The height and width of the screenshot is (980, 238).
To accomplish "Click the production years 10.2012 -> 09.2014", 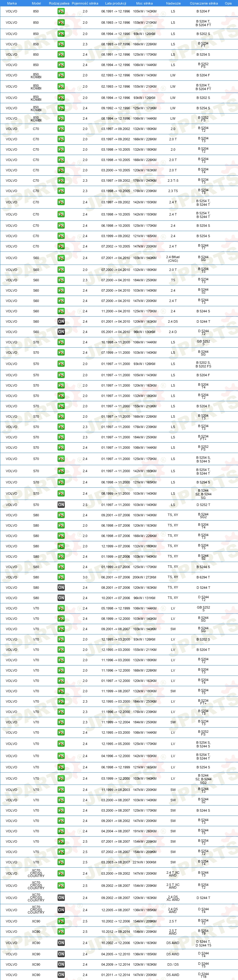I will pyautogui.click(x=116, y=932).
